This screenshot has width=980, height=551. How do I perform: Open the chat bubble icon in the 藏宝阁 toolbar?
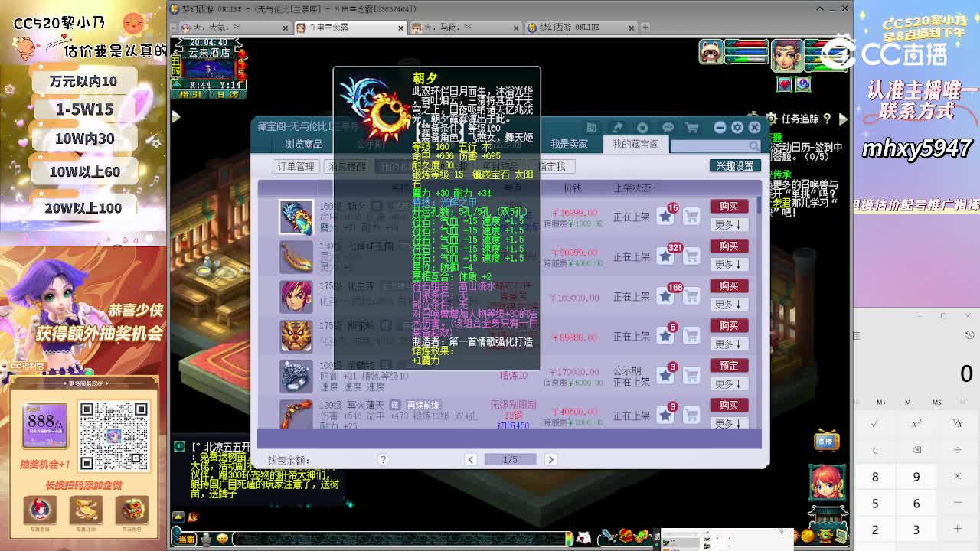tap(668, 127)
